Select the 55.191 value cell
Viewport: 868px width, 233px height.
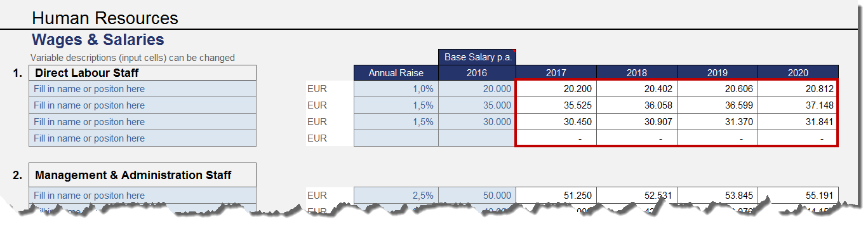click(798, 196)
